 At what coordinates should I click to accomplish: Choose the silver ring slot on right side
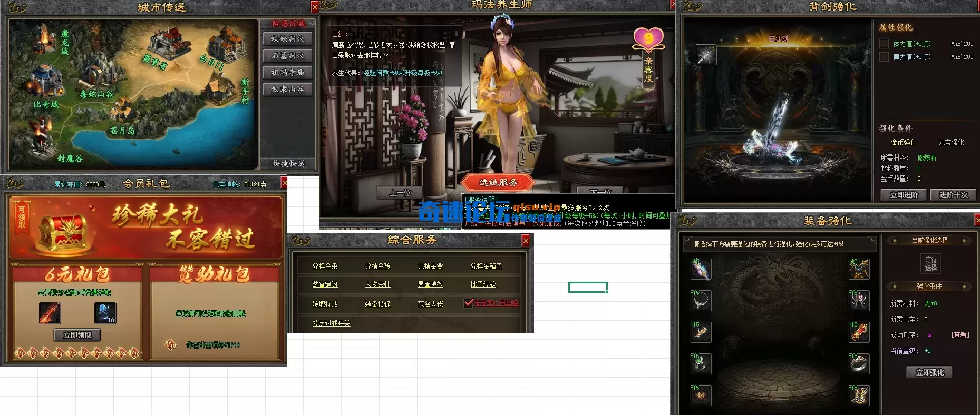coord(859,364)
